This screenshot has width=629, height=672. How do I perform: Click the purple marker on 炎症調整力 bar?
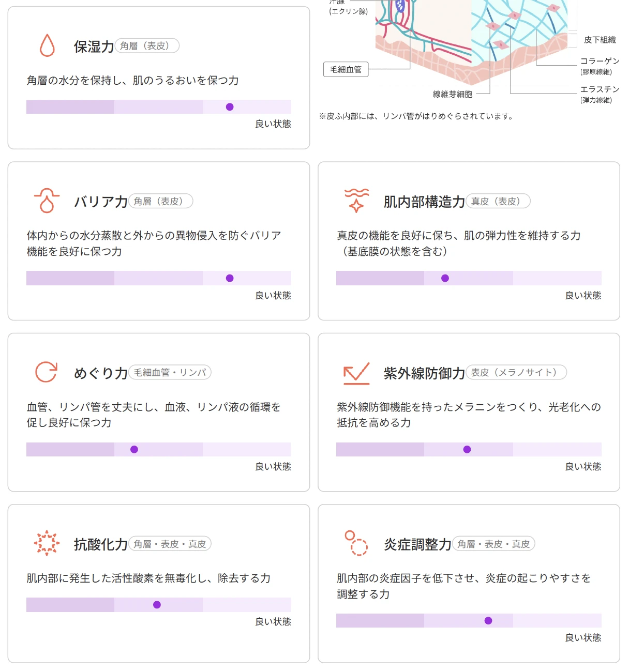tap(488, 620)
